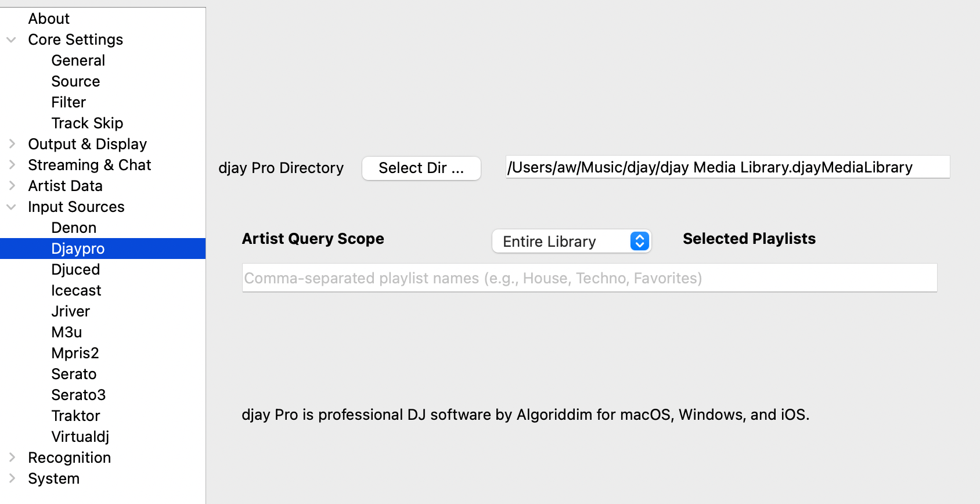Image resolution: width=980 pixels, height=504 pixels.
Task: Open the Denon input source settings
Action: (x=74, y=228)
